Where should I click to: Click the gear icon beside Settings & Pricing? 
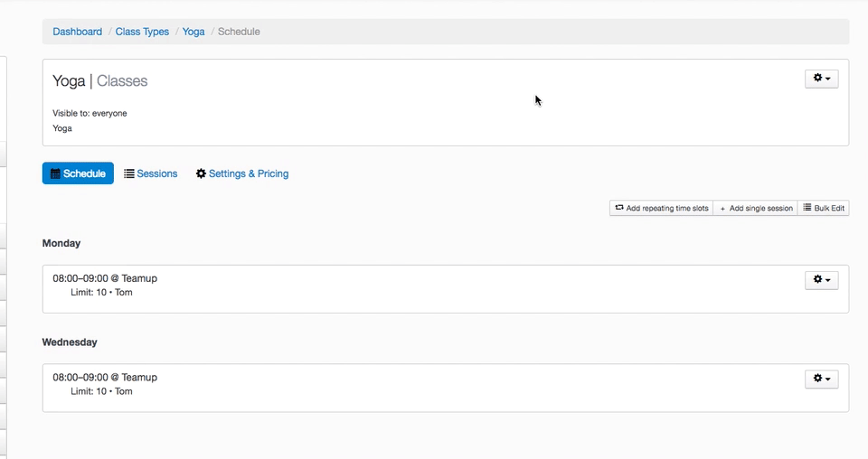(201, 173)
